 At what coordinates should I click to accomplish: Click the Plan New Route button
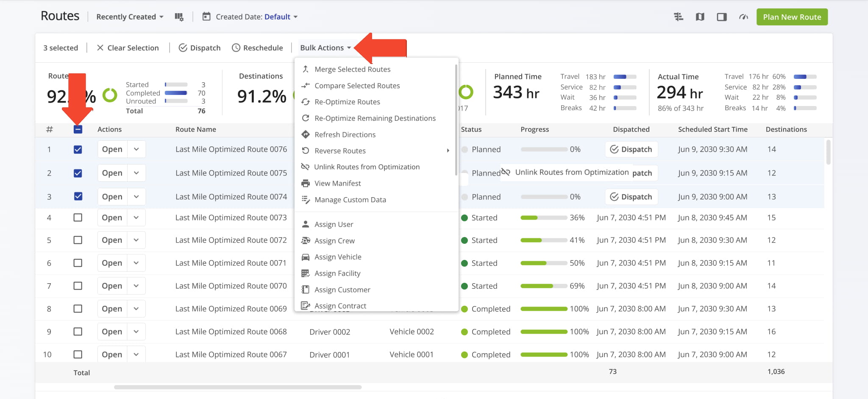[792, 17]
